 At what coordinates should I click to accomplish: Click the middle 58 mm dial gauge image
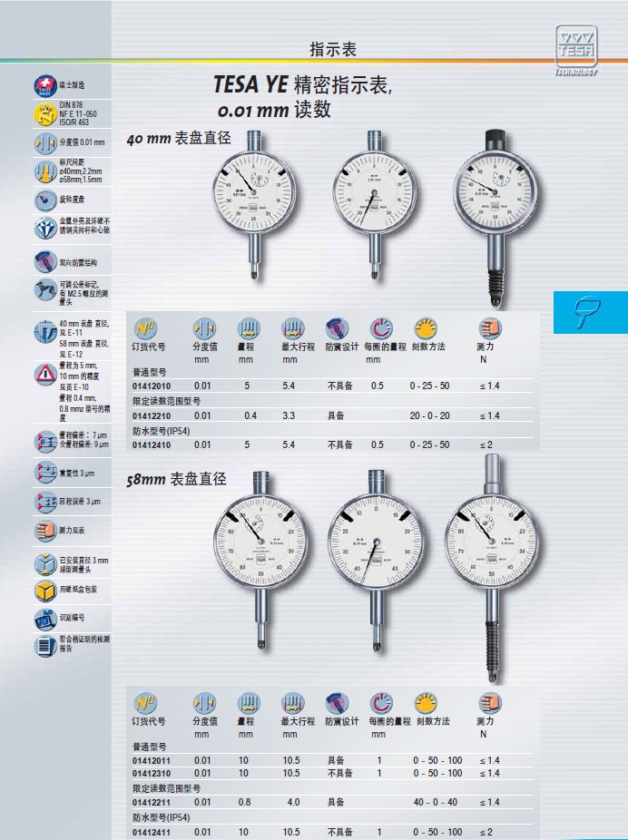click(376, 561)
